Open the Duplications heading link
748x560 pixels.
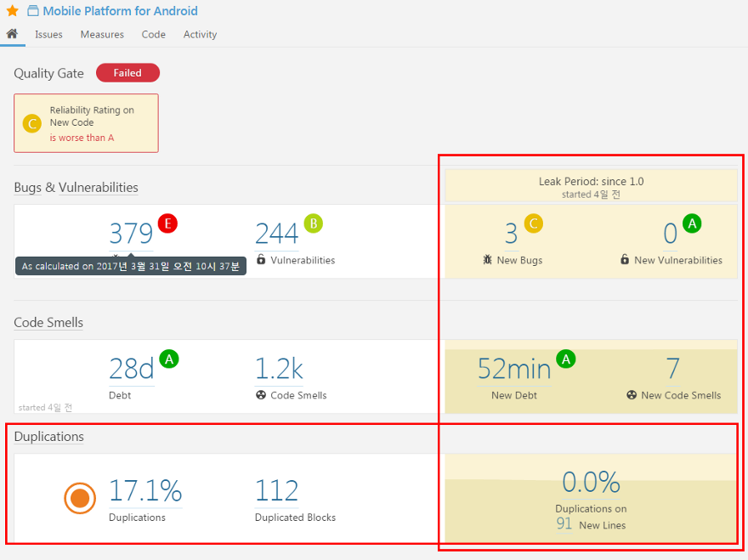click(49, 437)
